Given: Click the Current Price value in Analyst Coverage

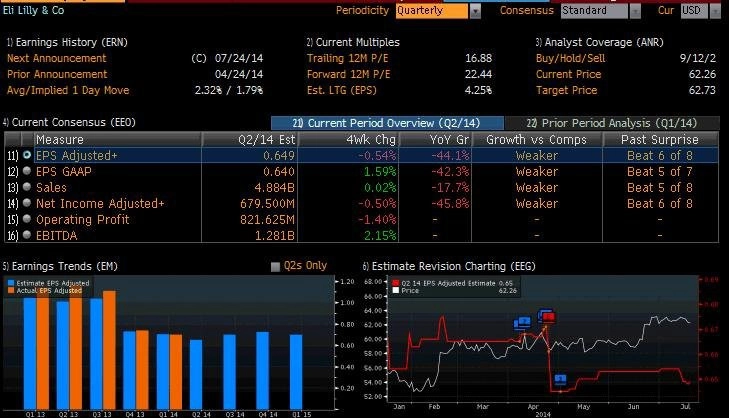Looking at the screenshot, I should click(x=702, y=74).
